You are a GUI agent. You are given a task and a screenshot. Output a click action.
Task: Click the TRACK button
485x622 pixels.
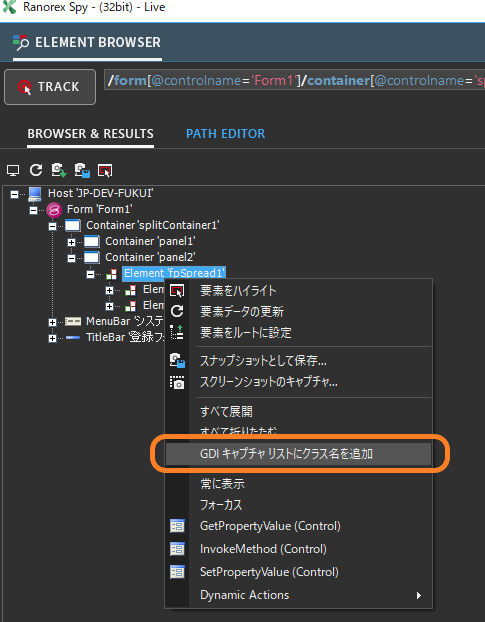(x=50, y=87)
